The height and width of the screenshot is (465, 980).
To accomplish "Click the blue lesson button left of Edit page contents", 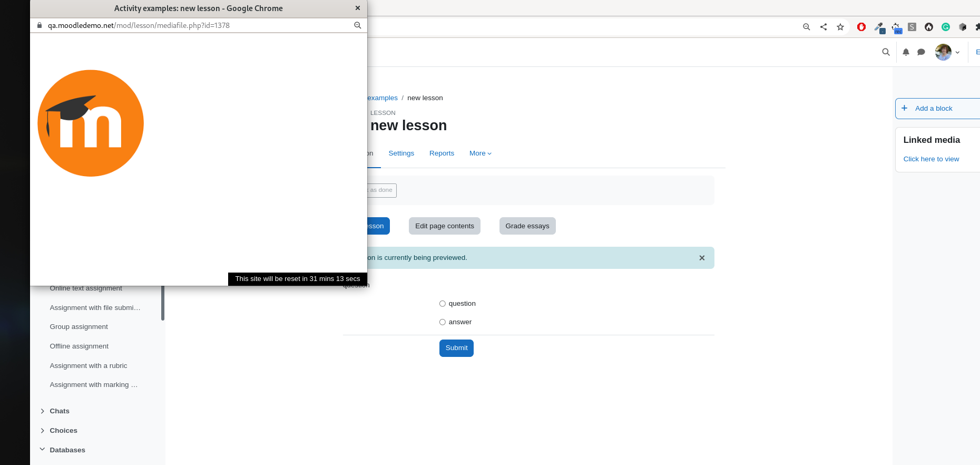I will click(x=378, y=226).
